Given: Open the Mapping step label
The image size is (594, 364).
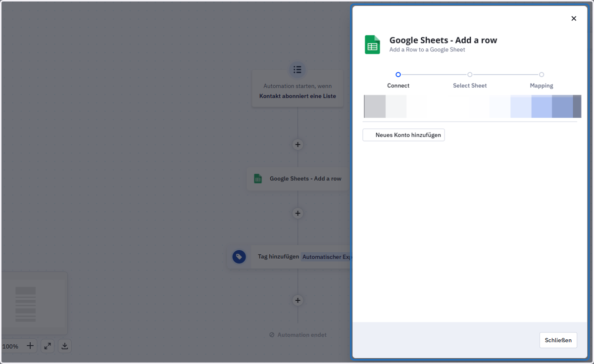Looking at the screenshot, I should click(x=542, y=86).
